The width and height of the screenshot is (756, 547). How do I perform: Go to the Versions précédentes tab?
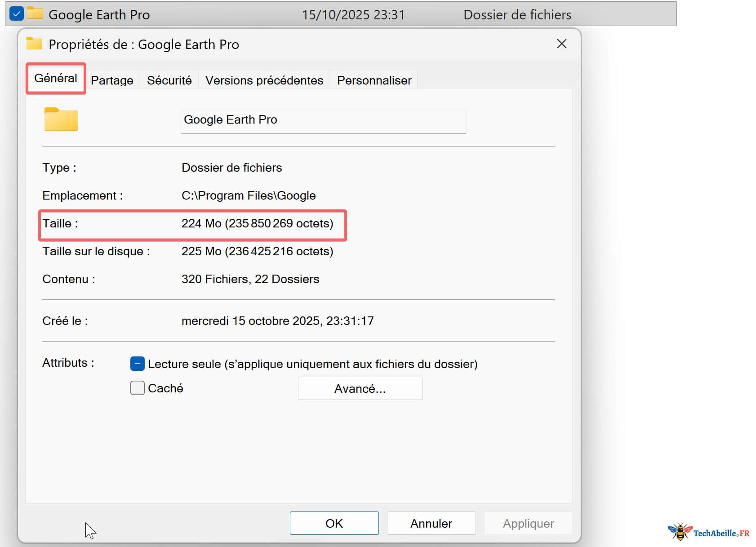pyautogui.click(x=264, y=80)
